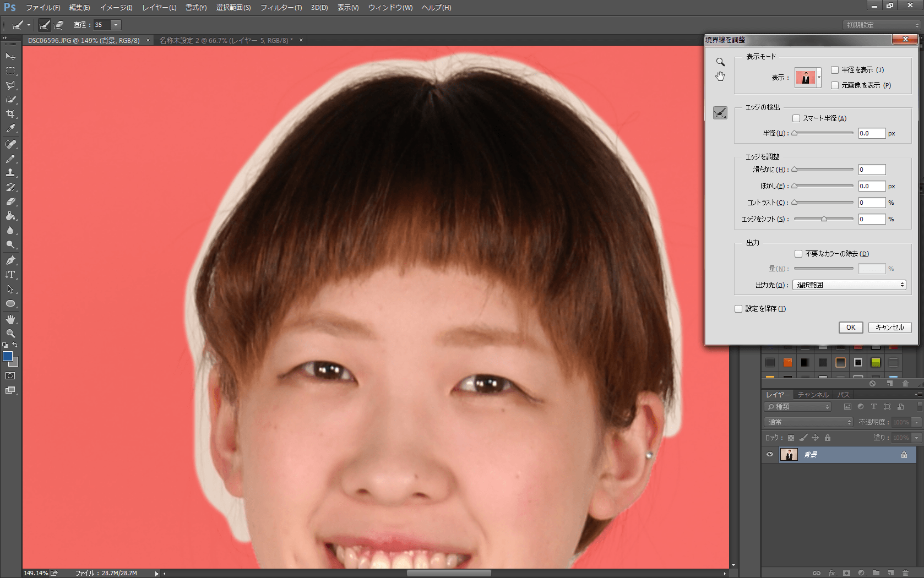Image resolution: width=924 pixels, height=578 pixels.
Task: Enable 元画像を表示 (P) checkbox
Action: [835, 85]
